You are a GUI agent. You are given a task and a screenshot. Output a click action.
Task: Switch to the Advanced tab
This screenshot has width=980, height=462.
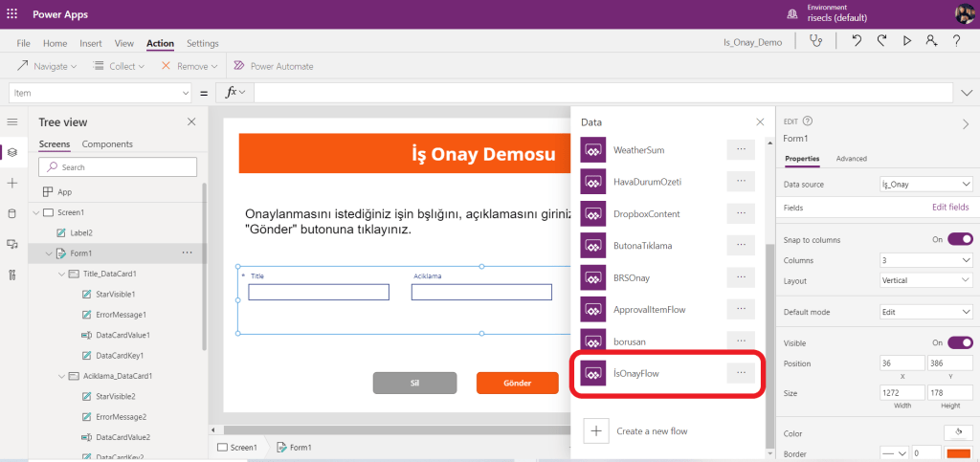point(851,159)
